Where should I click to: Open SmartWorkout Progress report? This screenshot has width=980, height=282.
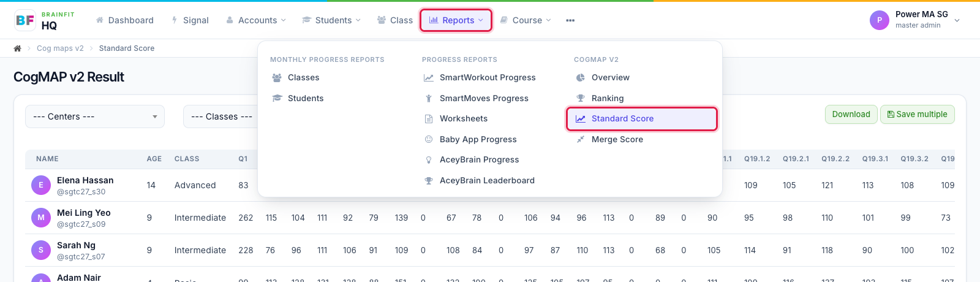[x=480, y=78]
